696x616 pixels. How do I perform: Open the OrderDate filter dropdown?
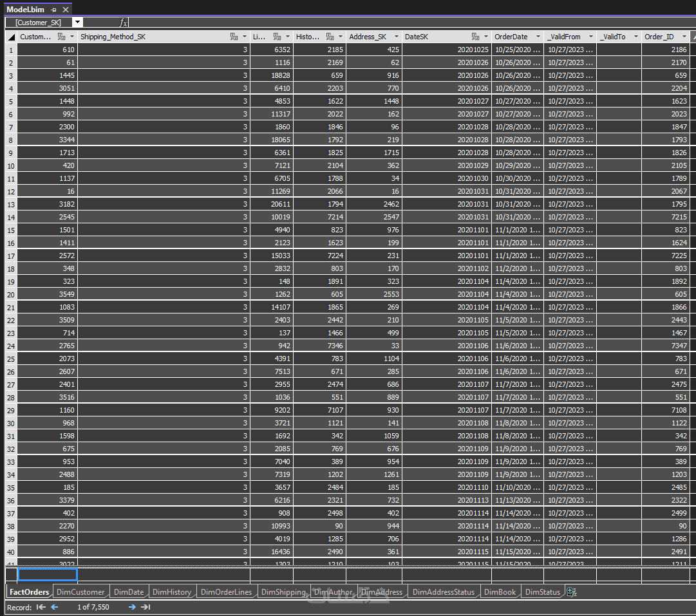(538, 37)
